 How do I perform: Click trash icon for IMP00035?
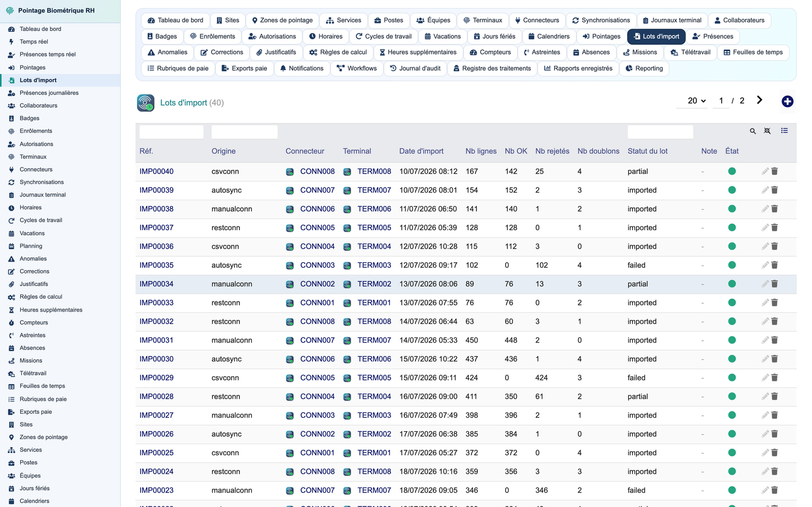pyautogui.click(x=774, y=265)
